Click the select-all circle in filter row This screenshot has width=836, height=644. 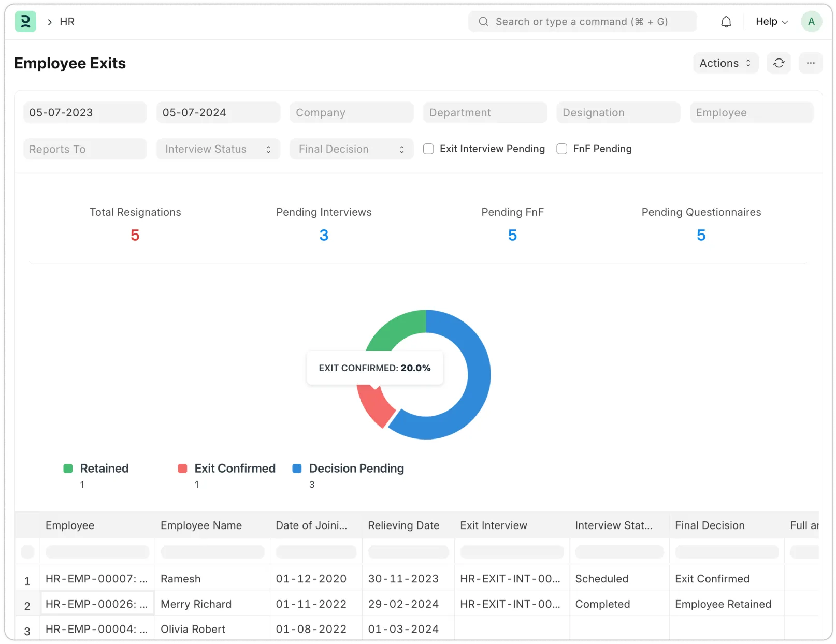(x=27, y=552)
